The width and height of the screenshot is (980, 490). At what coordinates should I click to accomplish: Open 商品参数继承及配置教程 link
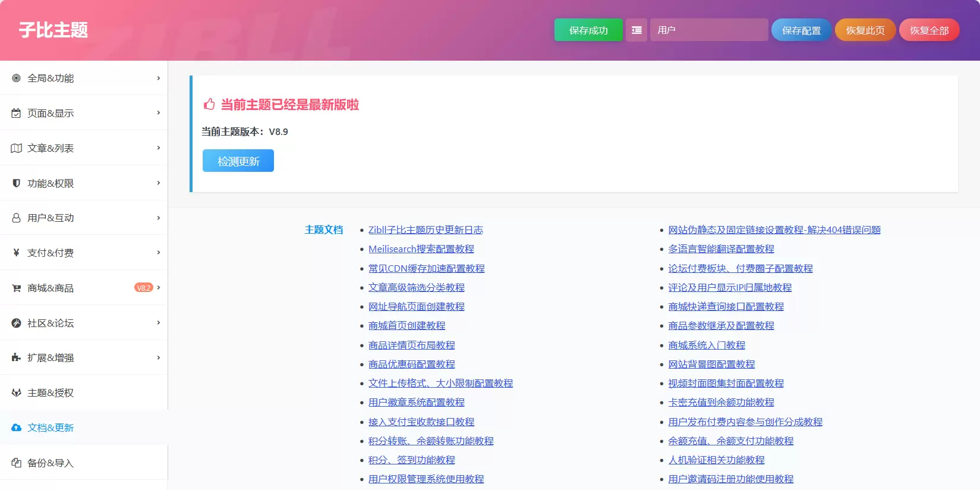coord(721,325)
